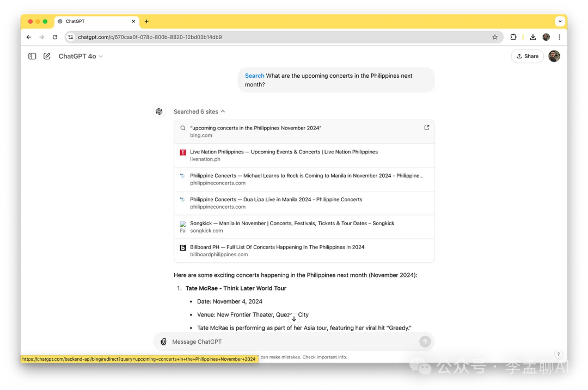Click the scroll to bottom arrow
This screenshot has height=390, width=588.
(x=294, y=318)
